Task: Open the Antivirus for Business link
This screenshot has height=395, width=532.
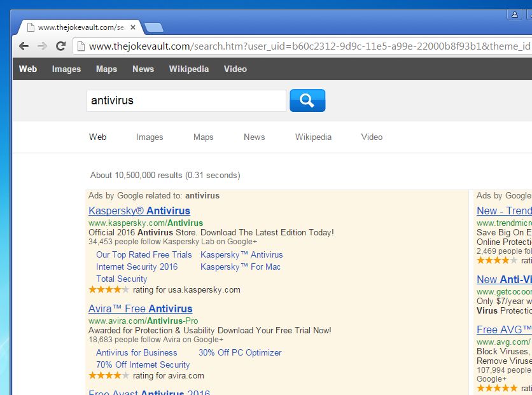Action: (136, 352)
